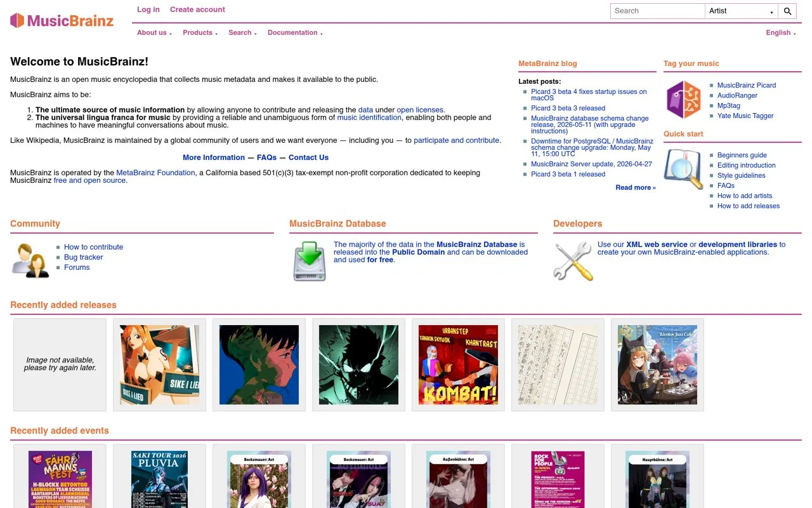Open the MusicBrainz Picard link

747,85
